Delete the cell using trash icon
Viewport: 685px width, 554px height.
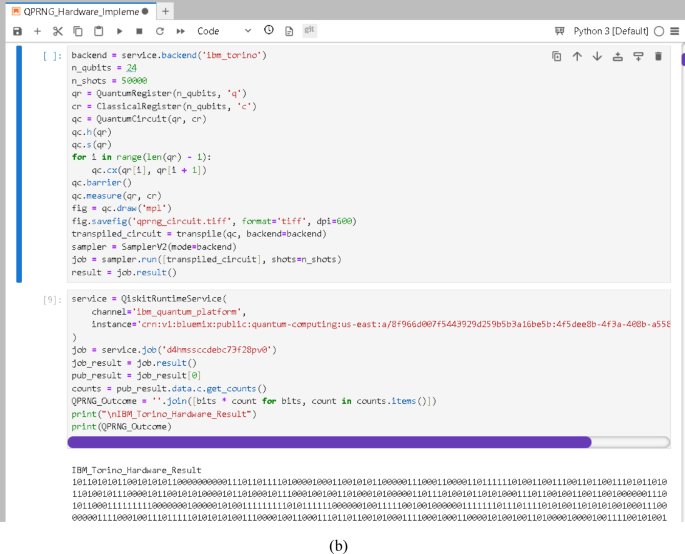point(658,56)
